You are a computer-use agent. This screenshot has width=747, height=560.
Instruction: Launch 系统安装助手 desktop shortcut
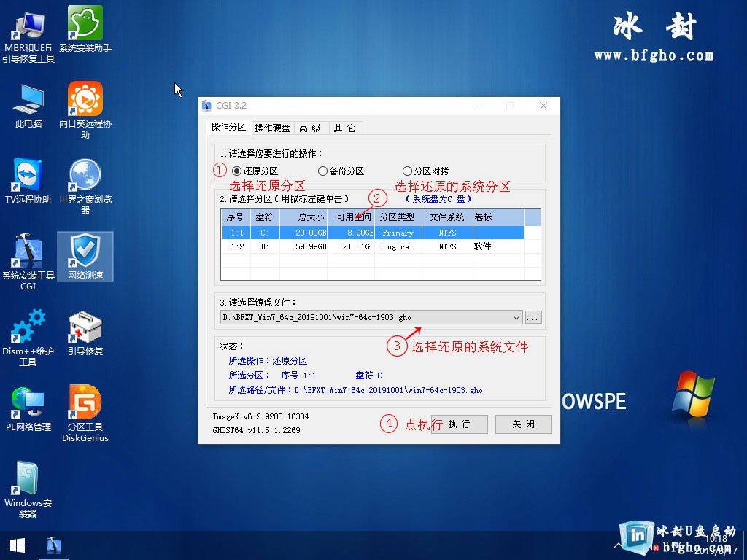85,29
